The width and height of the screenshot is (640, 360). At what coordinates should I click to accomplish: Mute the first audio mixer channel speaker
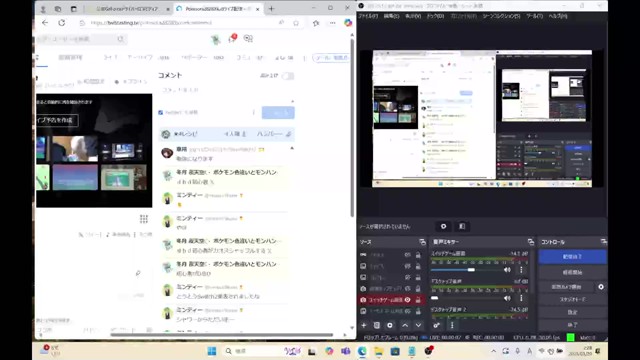(507, 270)
